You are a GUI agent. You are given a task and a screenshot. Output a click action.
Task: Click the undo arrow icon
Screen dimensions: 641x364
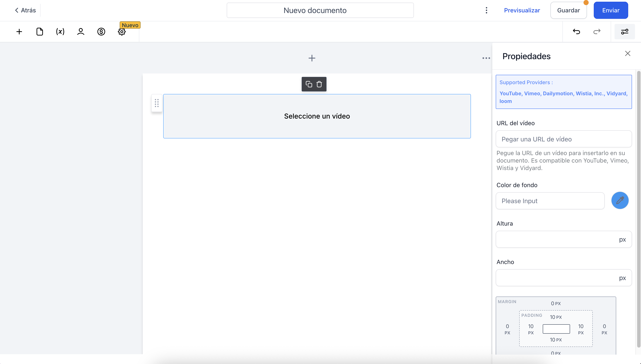tap(576, 32)
